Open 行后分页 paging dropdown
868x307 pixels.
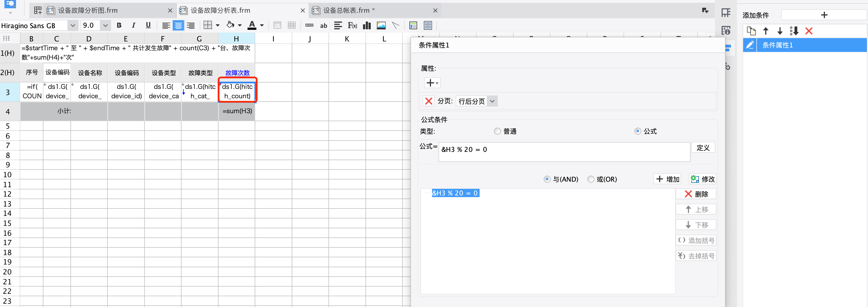pos(492,101)
